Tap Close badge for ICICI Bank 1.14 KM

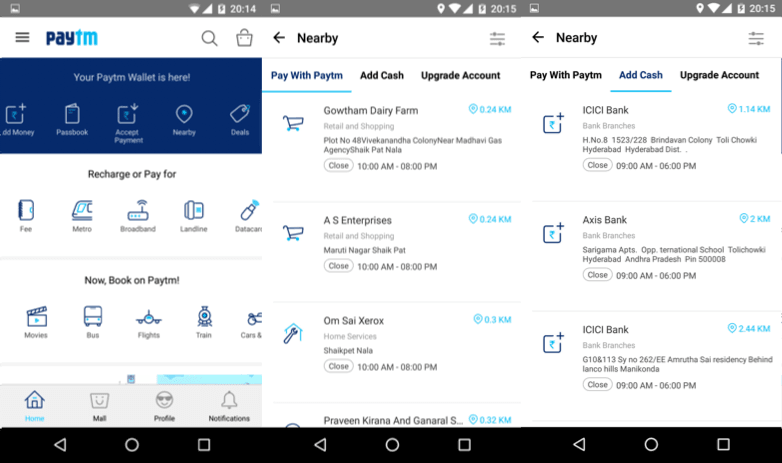coord(597,165)
